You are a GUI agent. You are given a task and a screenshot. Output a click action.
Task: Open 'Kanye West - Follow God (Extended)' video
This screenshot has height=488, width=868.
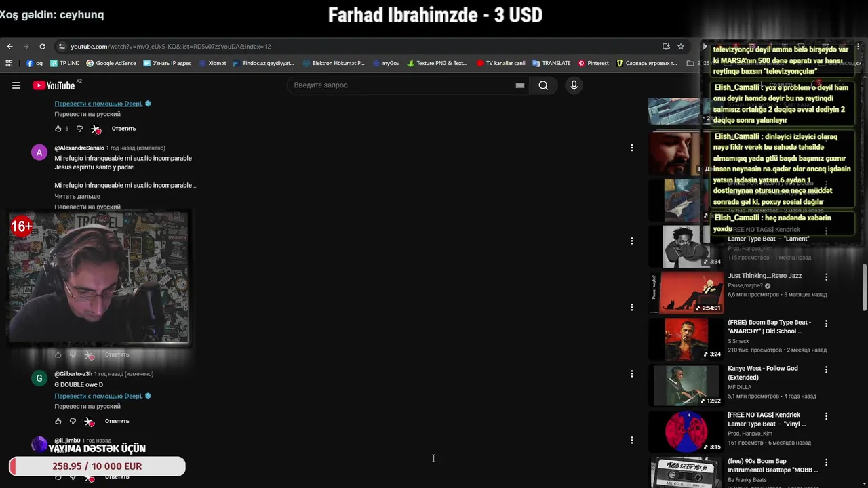[763, 373]
